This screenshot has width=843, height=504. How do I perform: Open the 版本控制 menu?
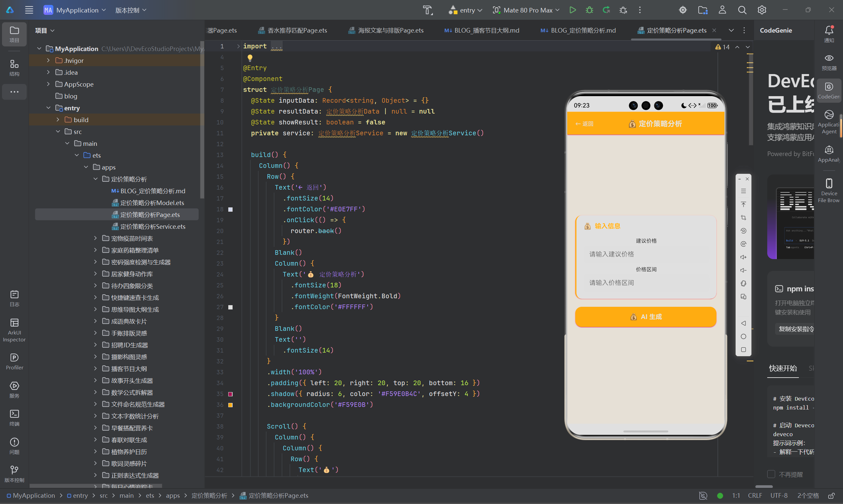tap(131, 10)
